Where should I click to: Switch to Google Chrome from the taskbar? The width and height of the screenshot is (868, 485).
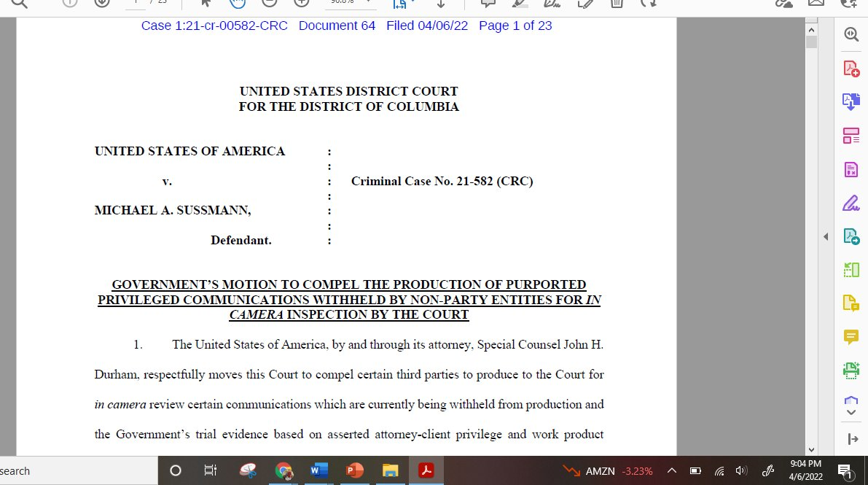pyautogui.click(x=284, y=470)
